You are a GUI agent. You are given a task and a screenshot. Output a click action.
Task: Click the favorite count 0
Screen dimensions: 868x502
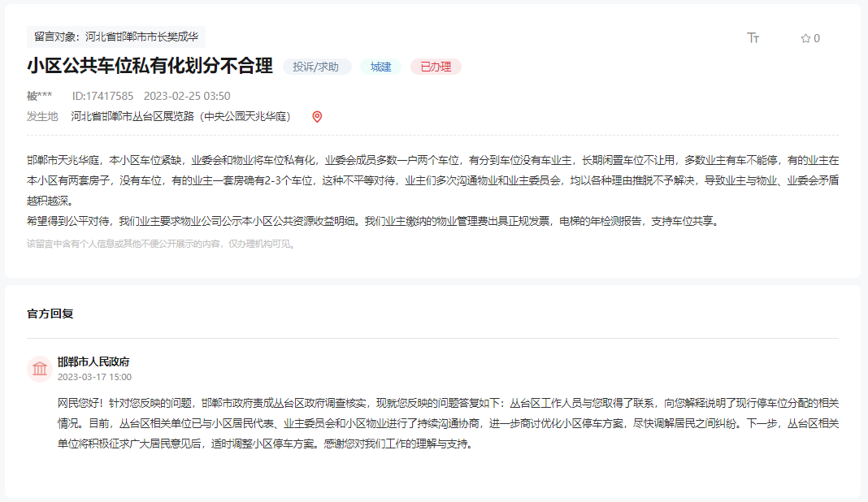click(817, 39)
